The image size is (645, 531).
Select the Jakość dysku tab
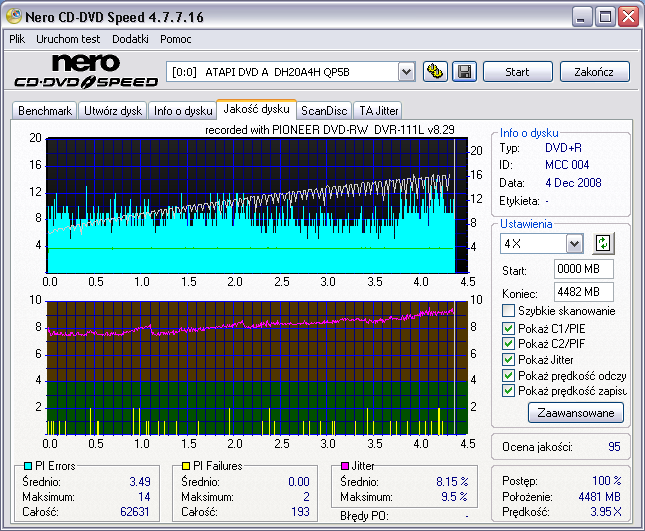click(x=256, y=109)
